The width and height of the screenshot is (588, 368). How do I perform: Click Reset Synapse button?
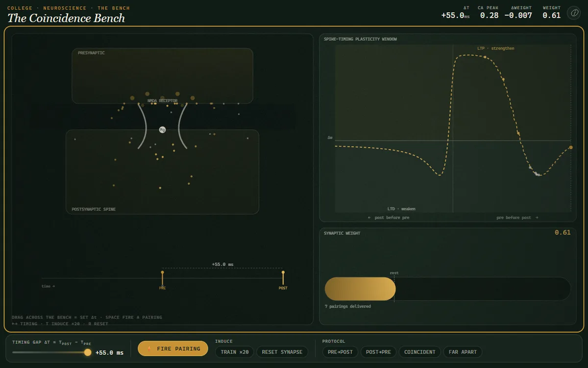282,352
